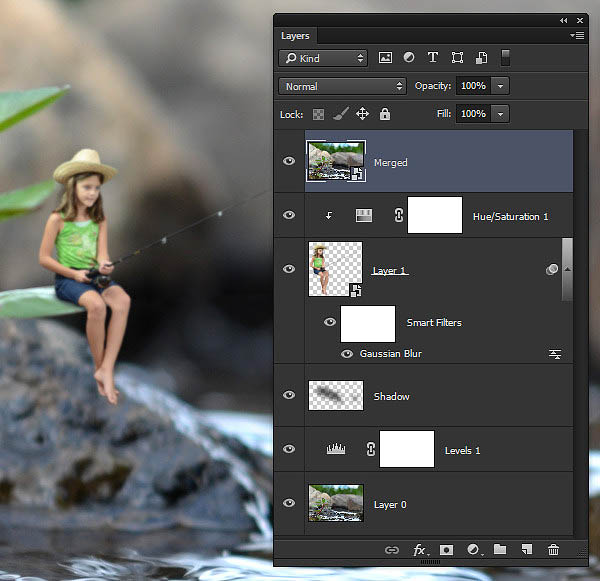Add a layer mask
Viewport: 600px width, 581px height.
tap(447, 550)
